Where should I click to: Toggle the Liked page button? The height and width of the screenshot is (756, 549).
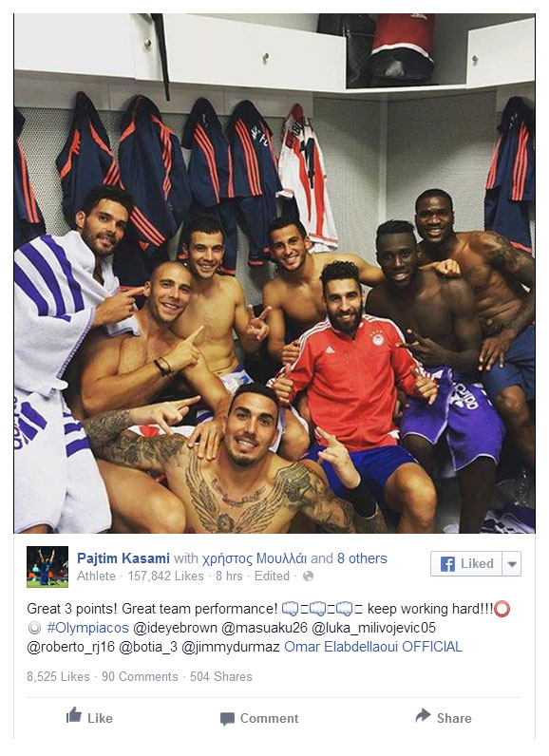pos(466,563)
